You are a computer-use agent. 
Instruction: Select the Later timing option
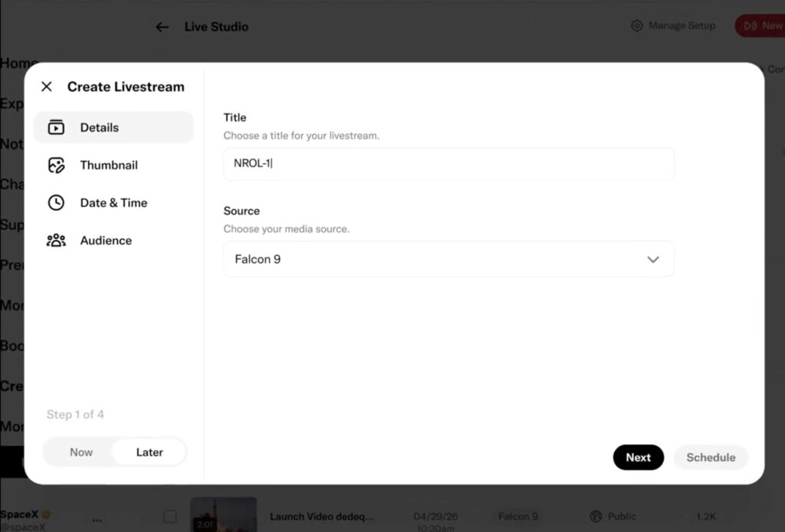(x=149, y=452)
